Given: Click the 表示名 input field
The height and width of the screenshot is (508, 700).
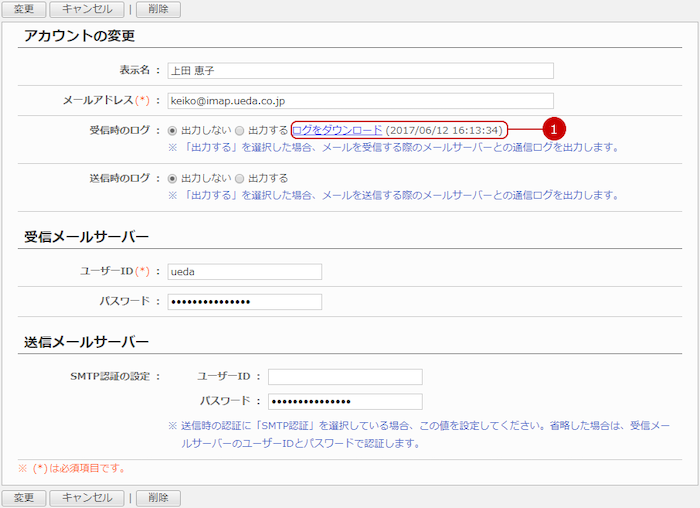Looking at the screenshot, I should (x=360, y=71).
